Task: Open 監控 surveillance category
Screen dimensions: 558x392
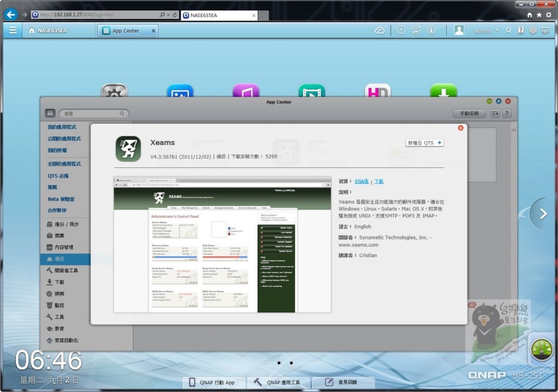Action: (x=56, y=305)
